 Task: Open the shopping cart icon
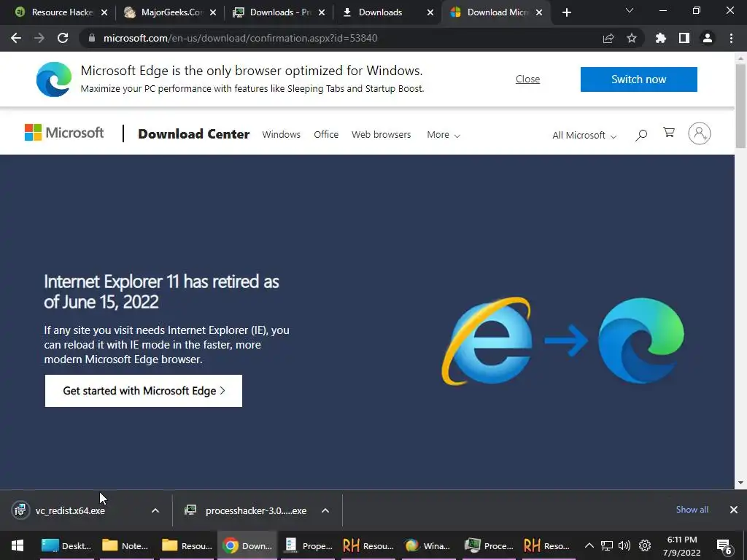coord(669,133)
